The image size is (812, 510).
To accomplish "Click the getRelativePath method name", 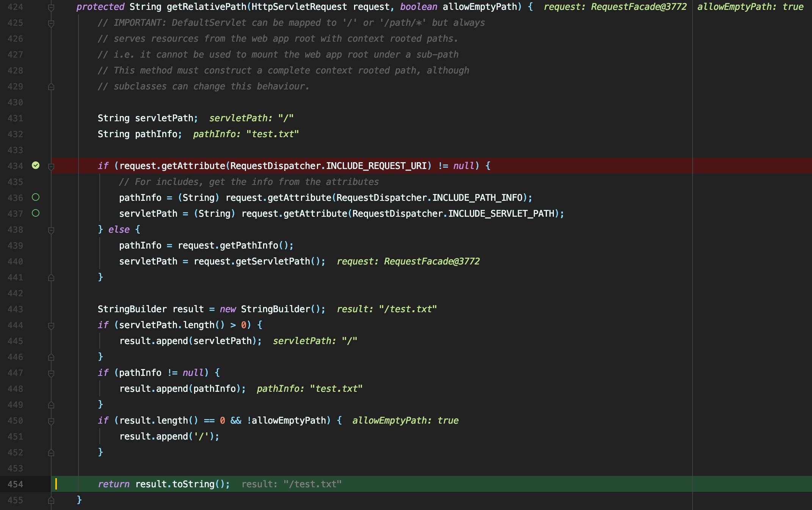I will 207,7.
